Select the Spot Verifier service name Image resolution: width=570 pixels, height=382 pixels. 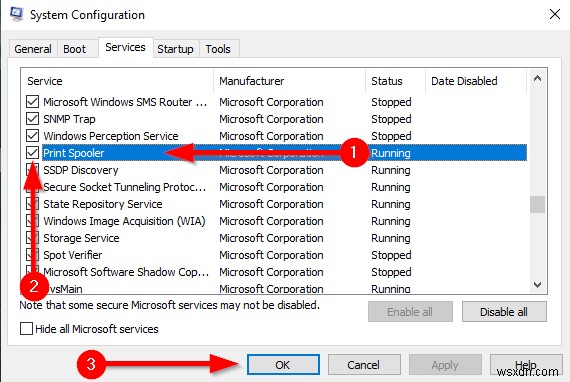pos(73,255)
